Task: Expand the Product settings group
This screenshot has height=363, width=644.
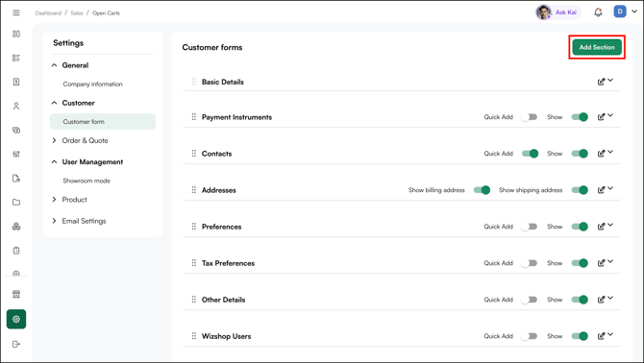Action: [x=54, y=200]
